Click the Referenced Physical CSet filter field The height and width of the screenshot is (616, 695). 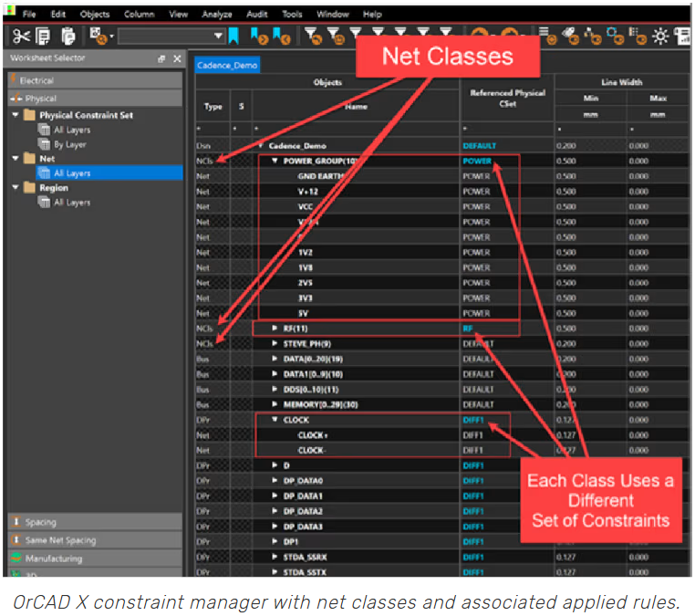pos(507,129)
